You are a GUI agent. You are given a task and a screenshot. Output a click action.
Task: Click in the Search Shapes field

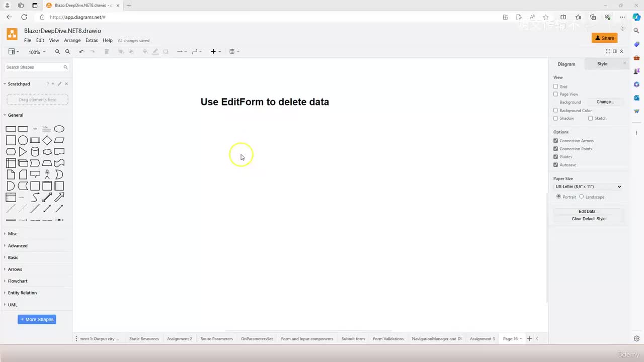click(x=37, y=67)
